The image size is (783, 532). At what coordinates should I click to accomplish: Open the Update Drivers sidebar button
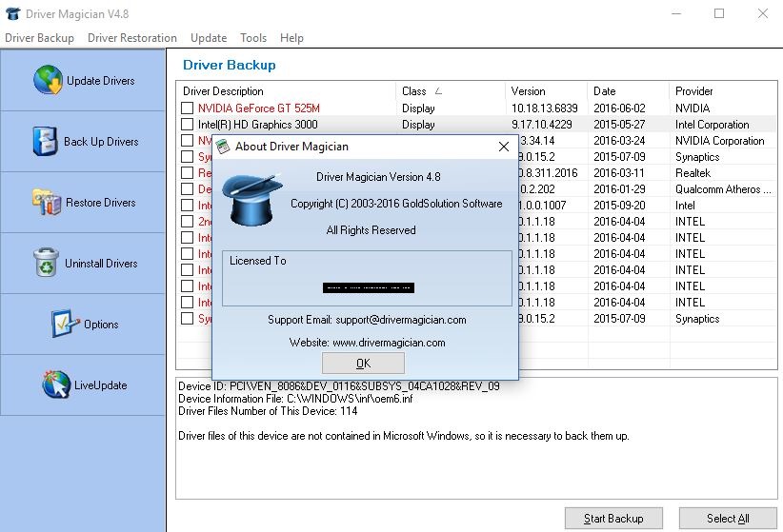[x=83, y=80]
